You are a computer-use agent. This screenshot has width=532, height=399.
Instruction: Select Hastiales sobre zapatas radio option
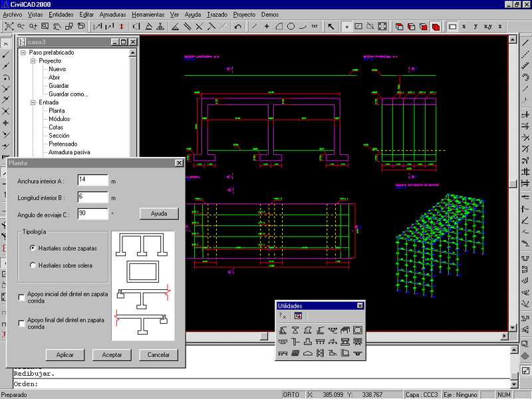(33, 248)
